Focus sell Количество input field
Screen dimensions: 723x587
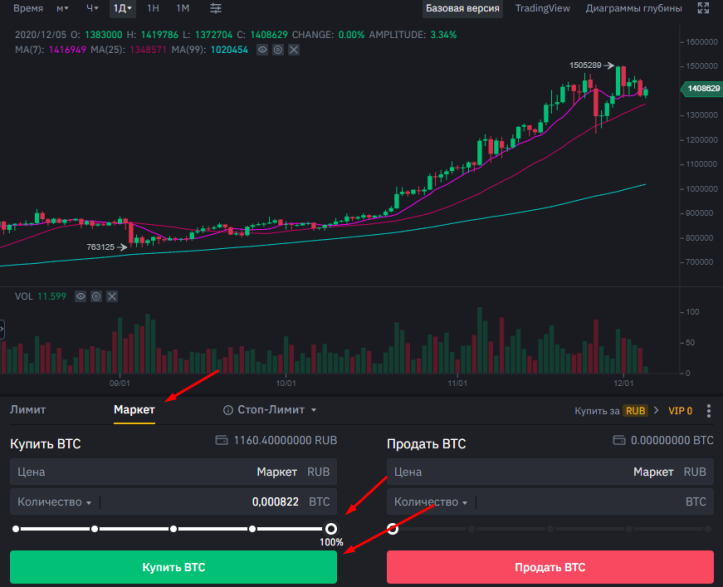[550, 502]
